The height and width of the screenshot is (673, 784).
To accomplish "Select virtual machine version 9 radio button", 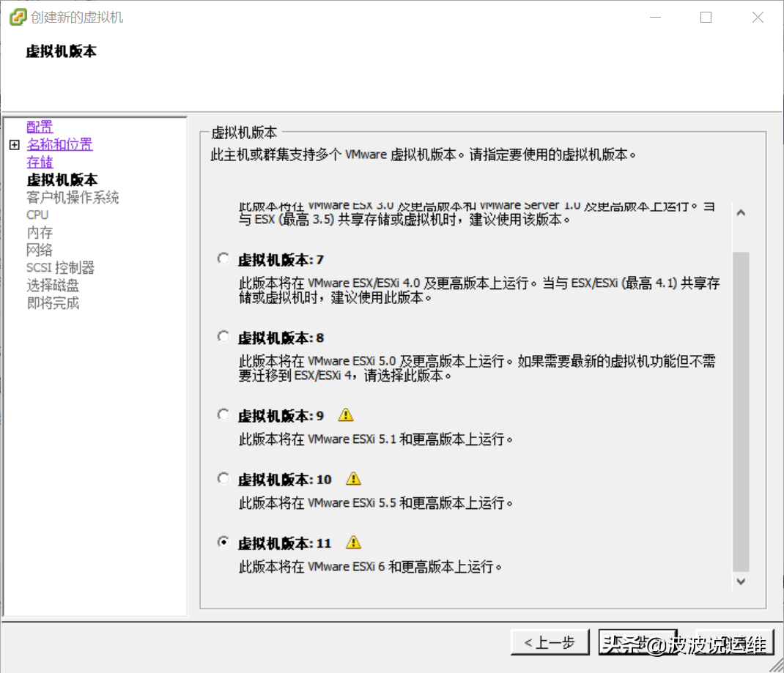I will point(223,414).
